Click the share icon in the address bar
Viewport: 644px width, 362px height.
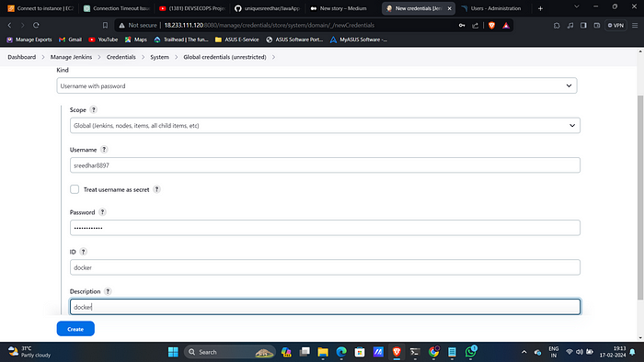click(x=476, y=26)
